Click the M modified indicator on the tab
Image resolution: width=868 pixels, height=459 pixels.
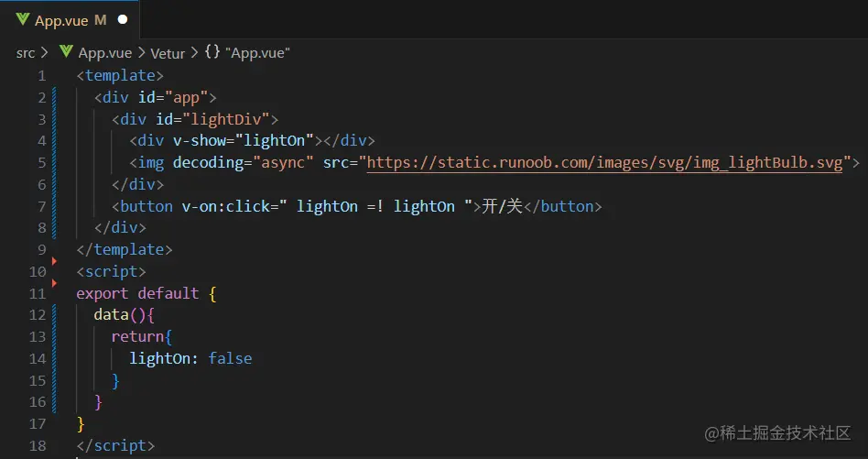101,19
